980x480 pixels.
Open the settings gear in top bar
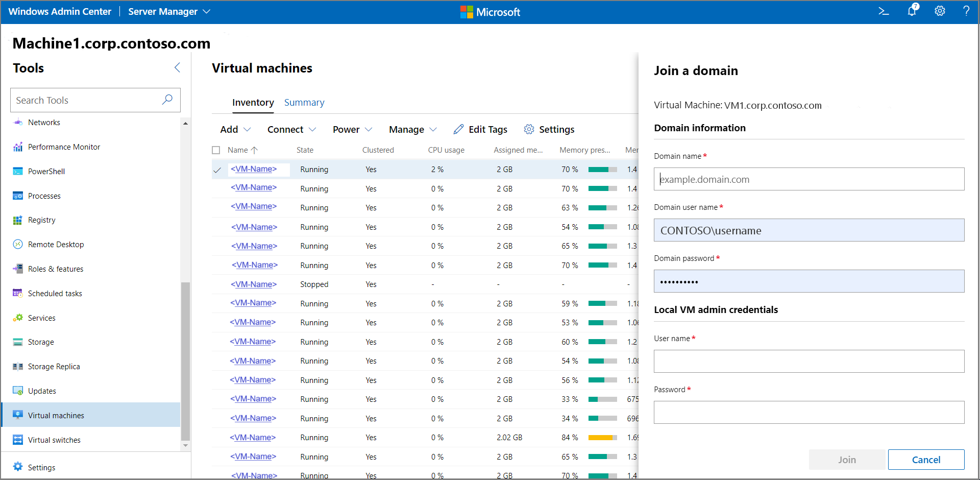coord(940,11)
